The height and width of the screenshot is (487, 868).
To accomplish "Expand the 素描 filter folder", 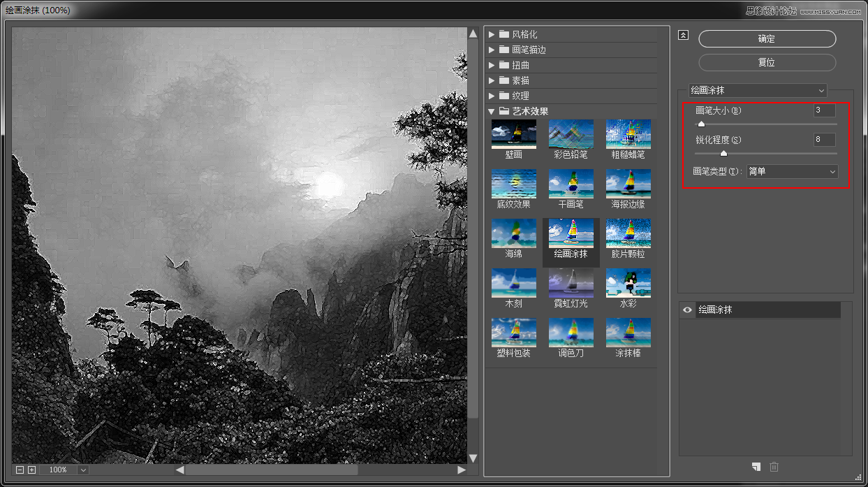I will pos(492,80).
